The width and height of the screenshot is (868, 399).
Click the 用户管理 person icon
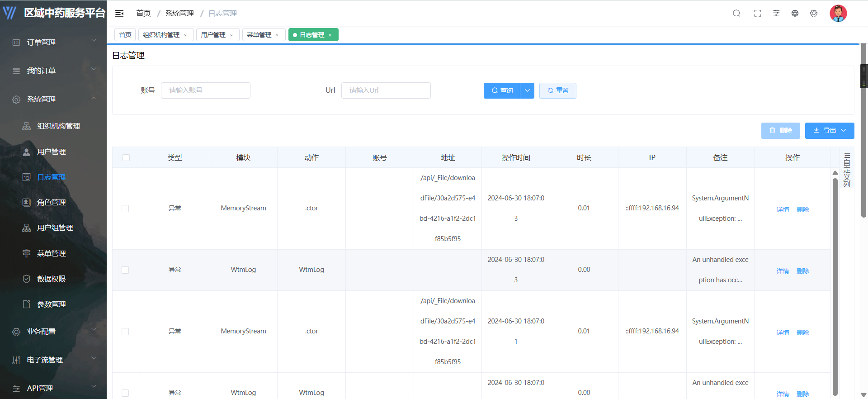27,152
